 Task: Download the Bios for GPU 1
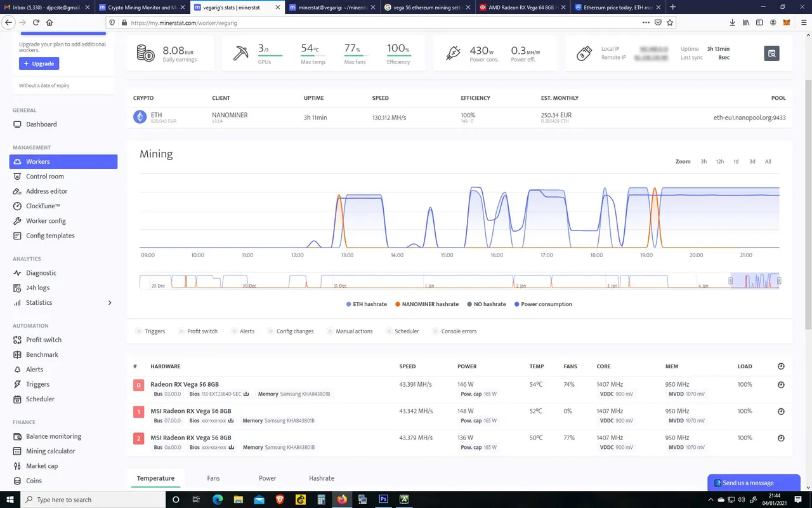(231, 420)
